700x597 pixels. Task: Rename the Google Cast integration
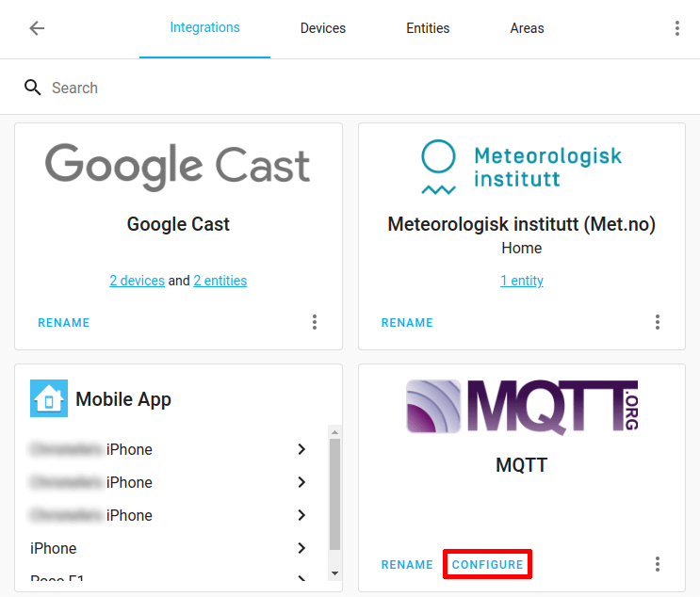point(64,323)
